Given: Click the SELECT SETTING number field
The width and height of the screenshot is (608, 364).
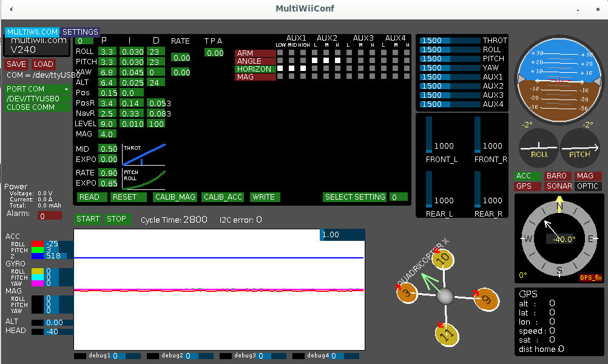Looking at the screenshot, I should (x=398, y=197).
